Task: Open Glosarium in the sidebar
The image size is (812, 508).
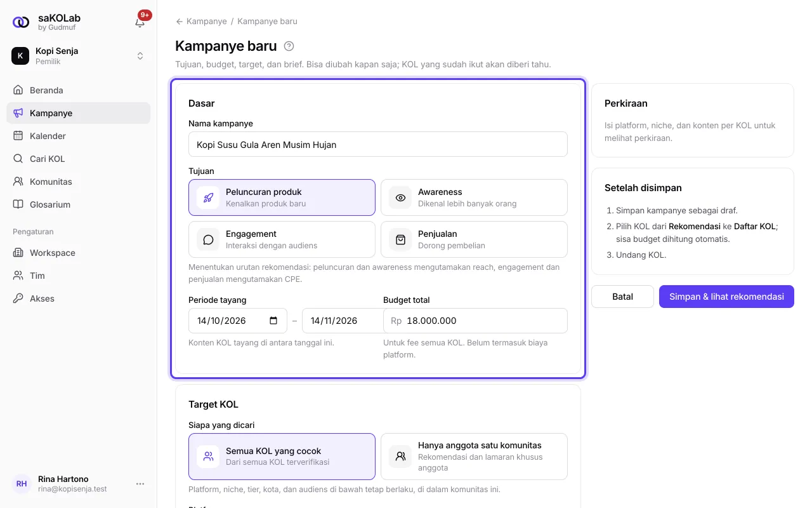Action: (x=79, y=204)
